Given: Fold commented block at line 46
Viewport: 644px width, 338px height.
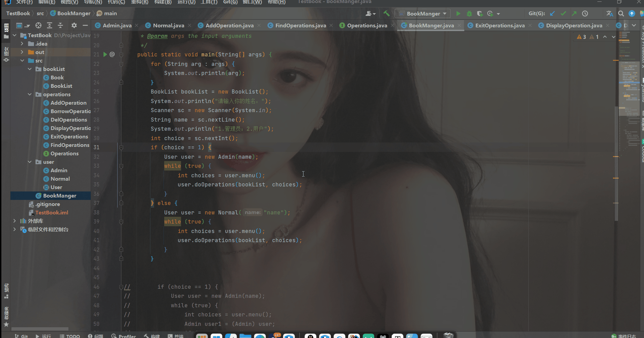Looking at the screenshot, I should (x=121, y=287).
